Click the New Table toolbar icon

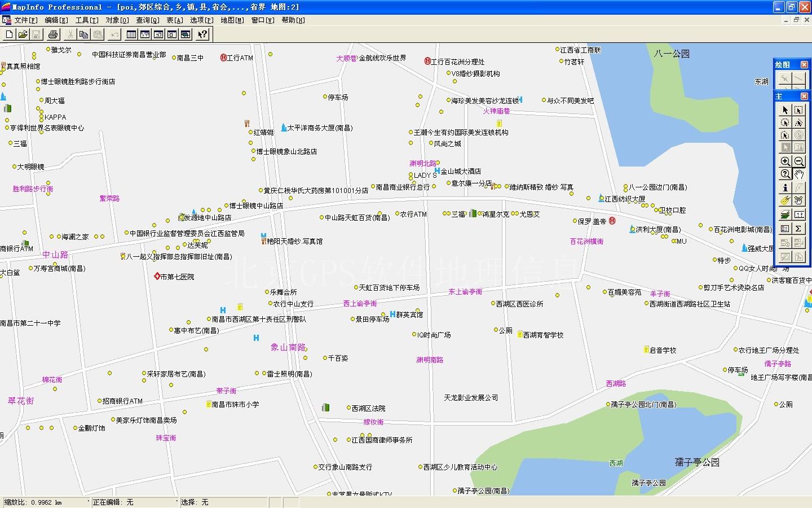9,34
